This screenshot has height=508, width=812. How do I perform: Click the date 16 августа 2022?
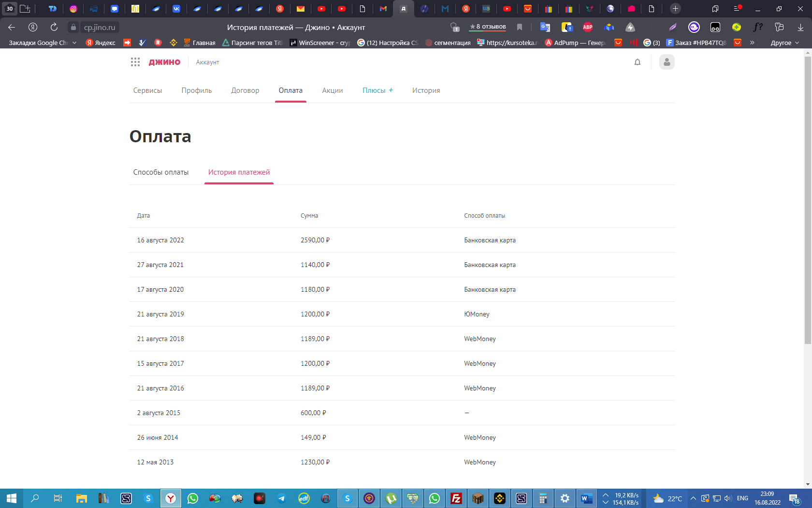(160, 240)
